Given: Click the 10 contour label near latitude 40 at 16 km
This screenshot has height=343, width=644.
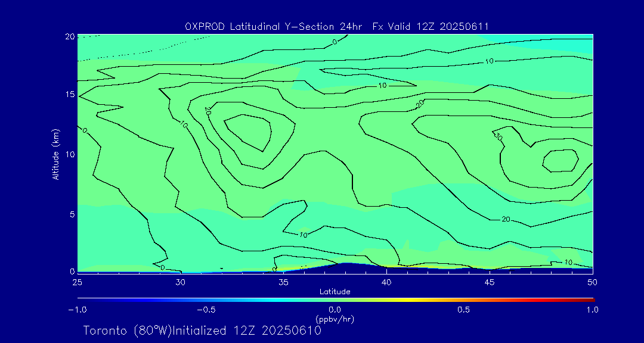Looking at the screenshot, I should tap(382, 86).
